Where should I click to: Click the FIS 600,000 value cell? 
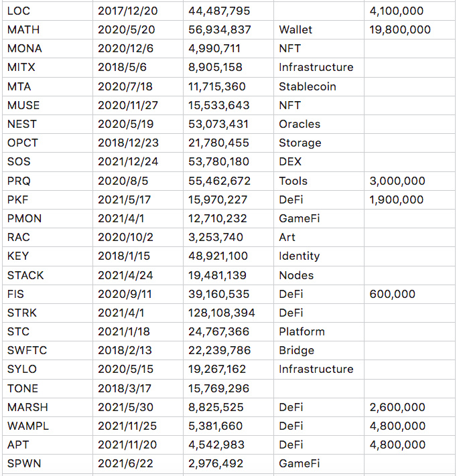pos(409,294)
